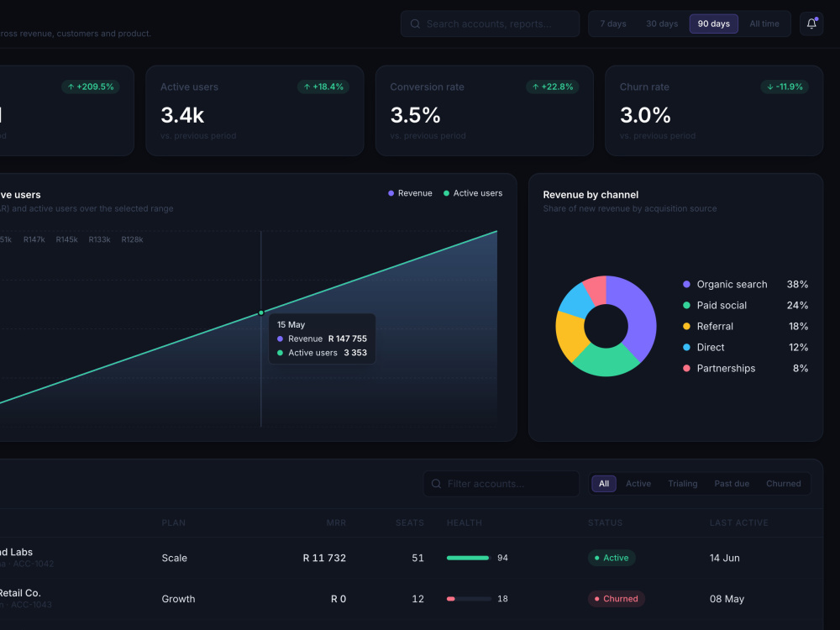Click the R 11 732 MRR cell
The image size is (840, 630).
(324, 559)
